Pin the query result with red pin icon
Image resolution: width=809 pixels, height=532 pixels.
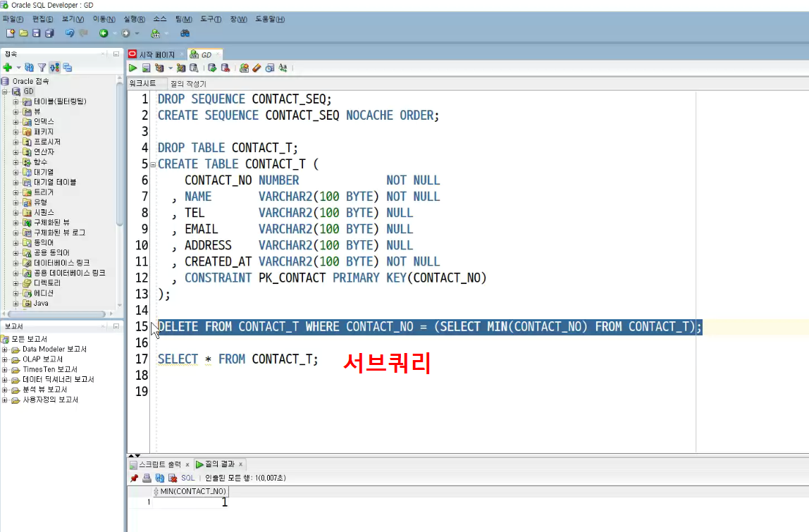(134, 478)
